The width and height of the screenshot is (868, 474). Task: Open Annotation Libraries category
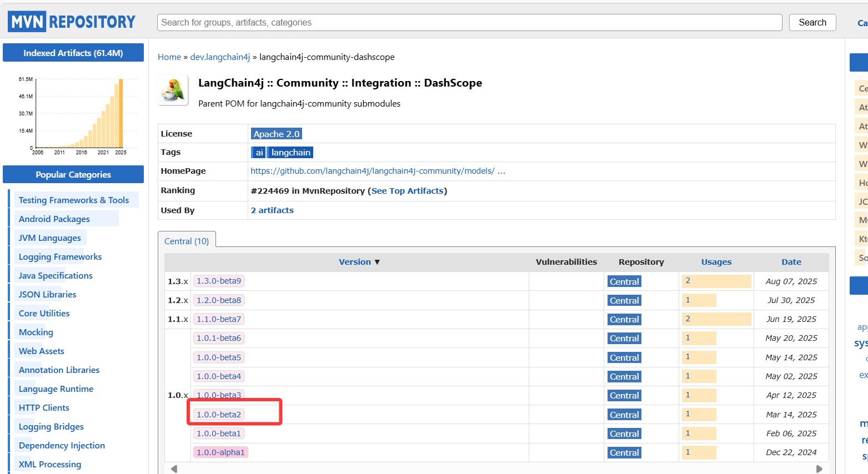(59, 370)
